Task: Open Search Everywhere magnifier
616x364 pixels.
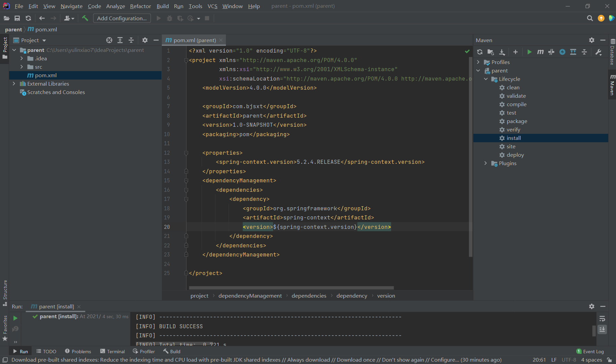Action: (x=590, y=18)
